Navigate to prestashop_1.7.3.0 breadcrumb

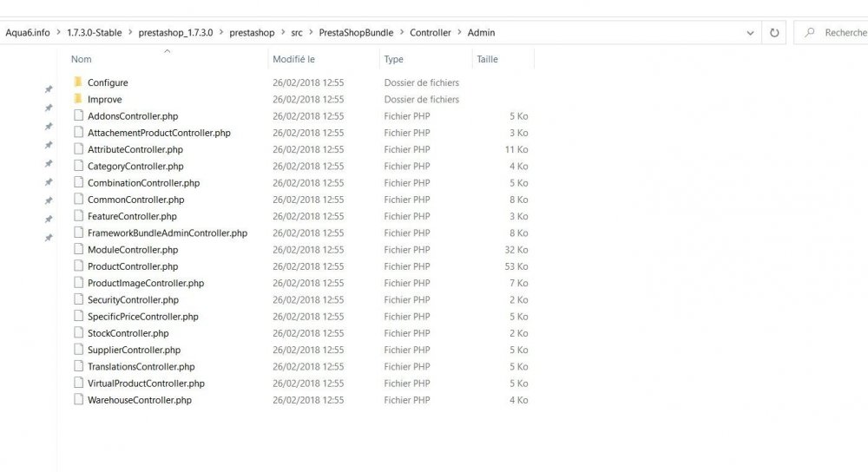click(x=175, y=33)
